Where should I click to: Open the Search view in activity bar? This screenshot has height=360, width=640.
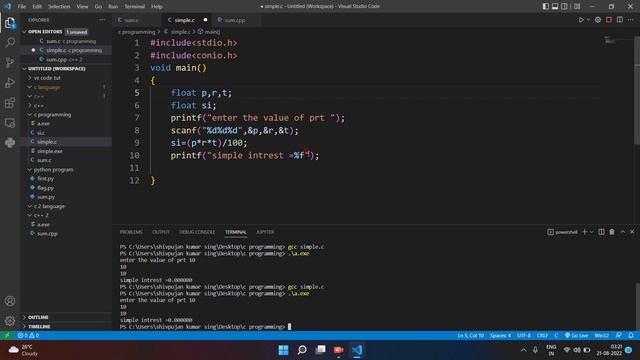(10, 42)
